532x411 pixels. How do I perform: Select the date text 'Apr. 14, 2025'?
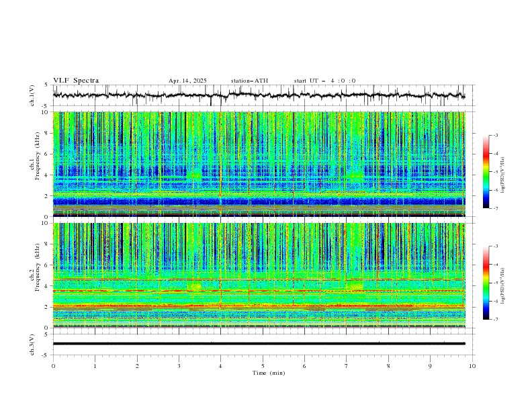[x=187, y=81]
